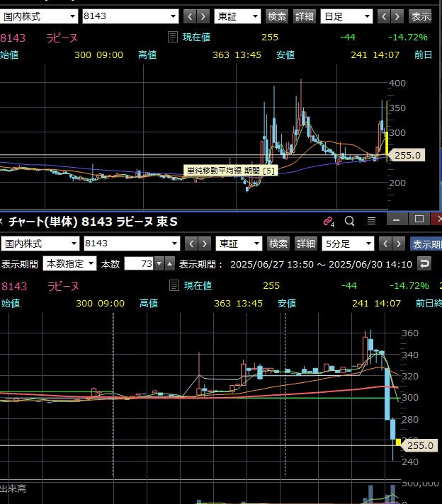Step to previous timeframe in upper chart

384,16
